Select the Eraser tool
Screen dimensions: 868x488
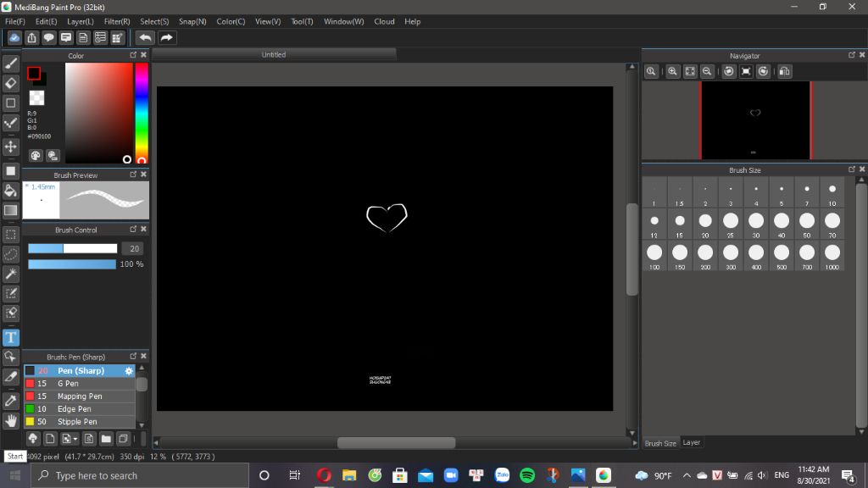(10, 84)
